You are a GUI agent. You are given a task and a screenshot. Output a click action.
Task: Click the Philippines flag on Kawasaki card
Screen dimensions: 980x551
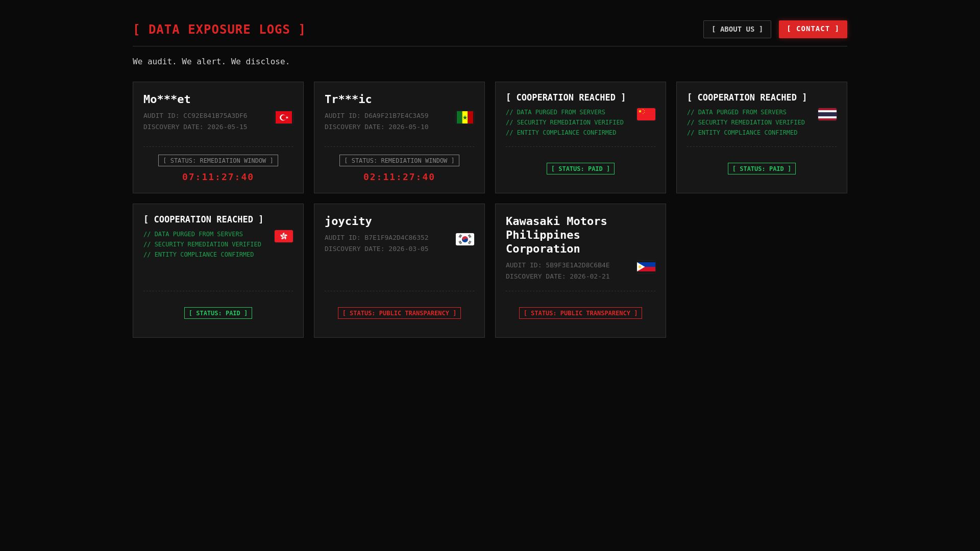pos(646,267)
